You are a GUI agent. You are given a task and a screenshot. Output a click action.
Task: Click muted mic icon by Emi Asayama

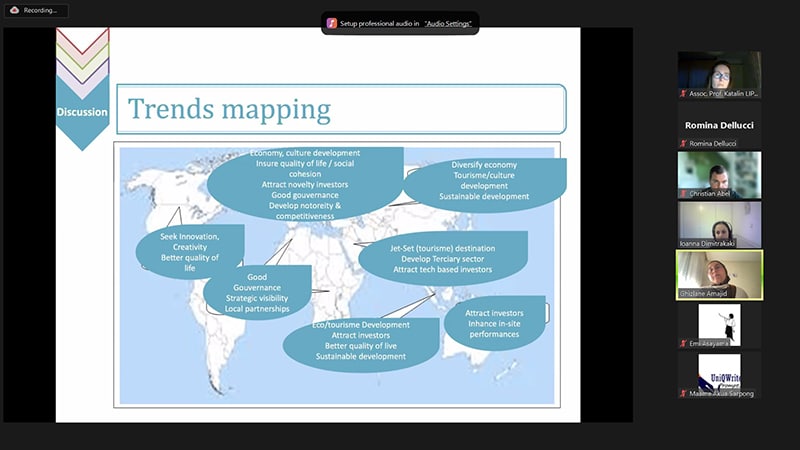[683, 343]
